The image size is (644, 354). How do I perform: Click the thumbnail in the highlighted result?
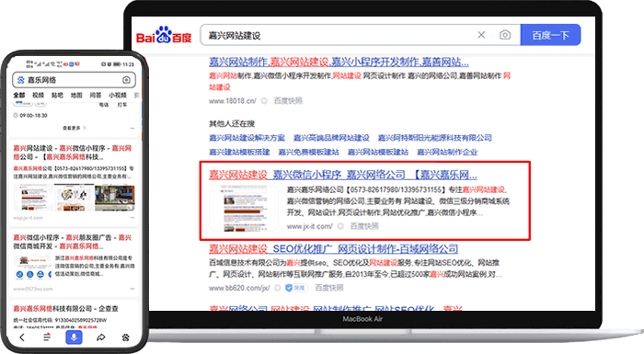(244, 208)
